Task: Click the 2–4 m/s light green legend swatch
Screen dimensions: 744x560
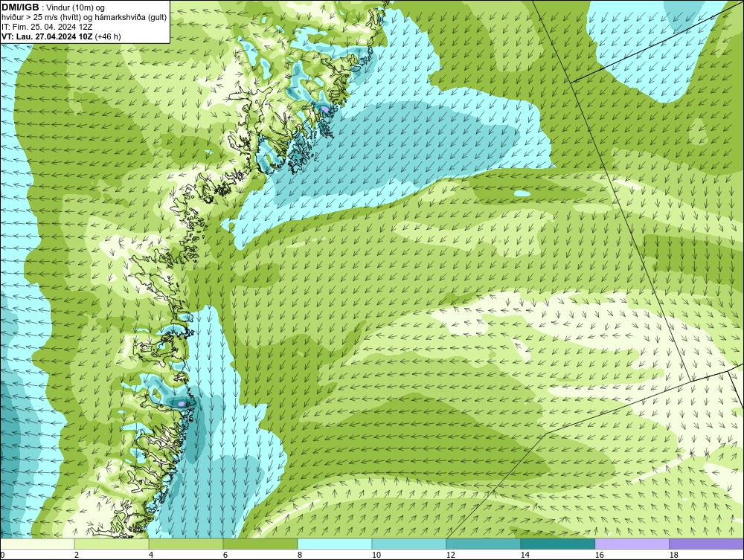Action: pos(112,544)
